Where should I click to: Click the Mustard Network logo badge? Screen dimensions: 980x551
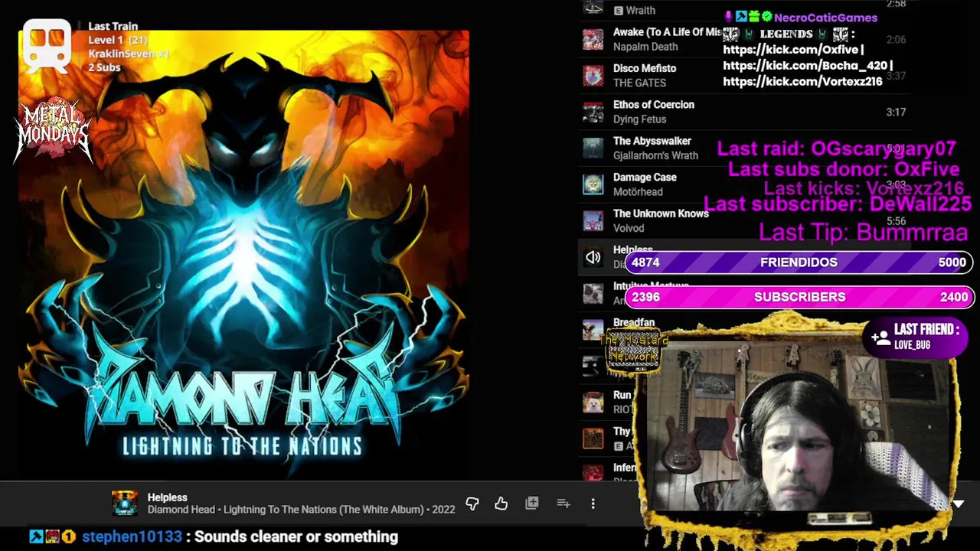coord(633,353)
